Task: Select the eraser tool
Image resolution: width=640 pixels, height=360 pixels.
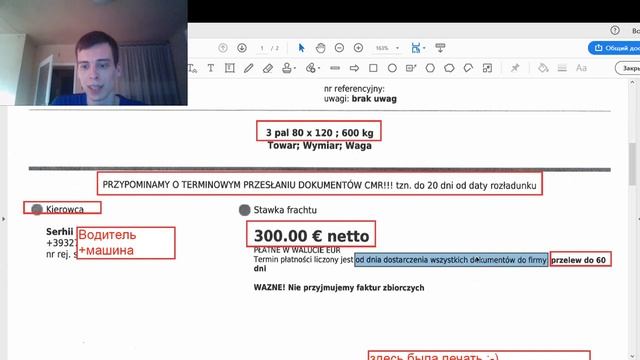Action: (268, 68)
